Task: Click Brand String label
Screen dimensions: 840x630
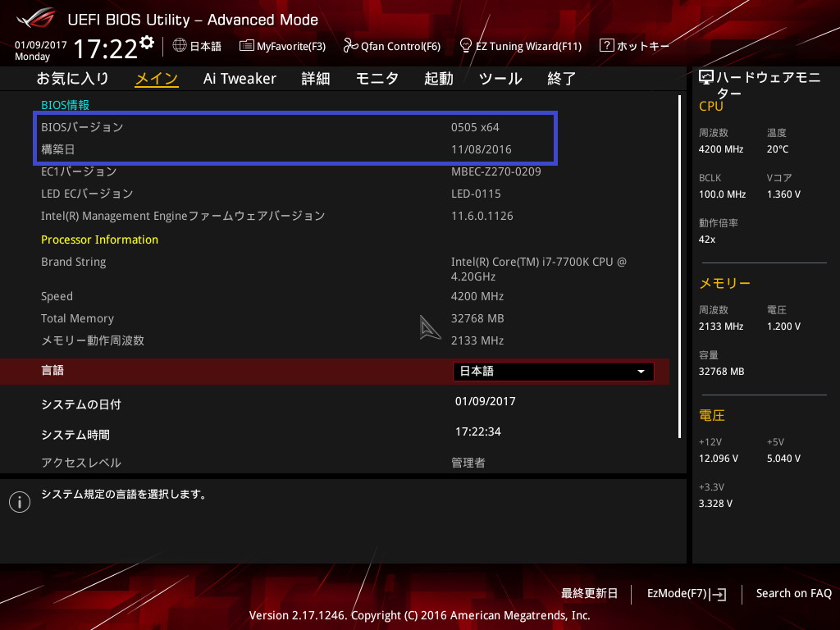Action: coord(73,262)
